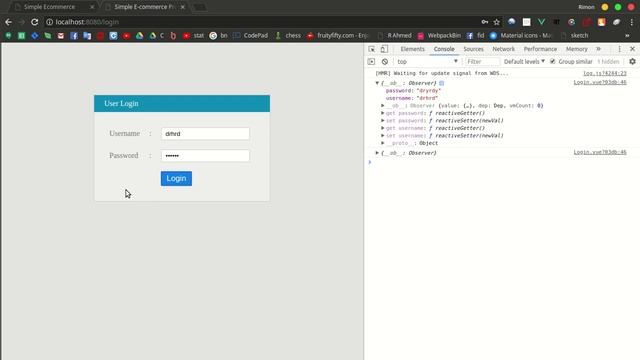Expand get password reactiveGetter entry
This screenshot has width=640, height=360.
tap(383, 113)
